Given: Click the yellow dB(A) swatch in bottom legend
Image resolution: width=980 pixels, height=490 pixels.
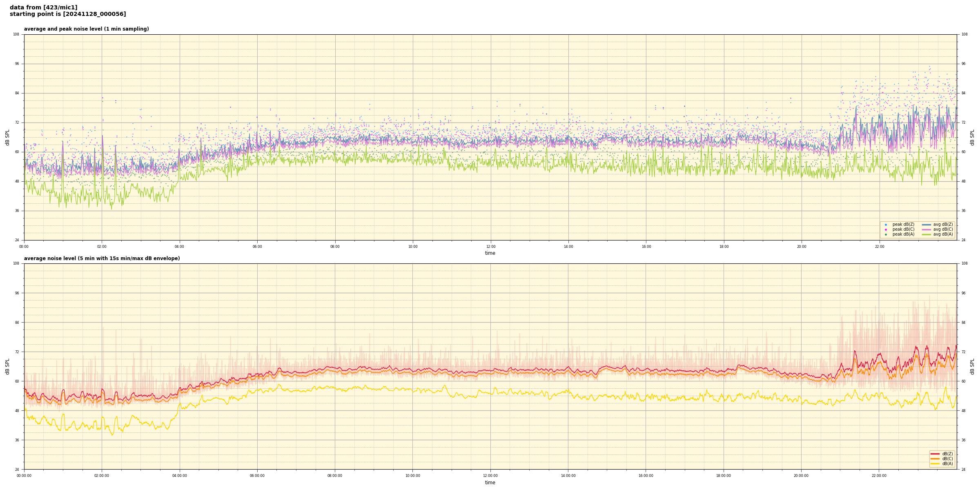Looking at the screenshot, I should 935,463.
